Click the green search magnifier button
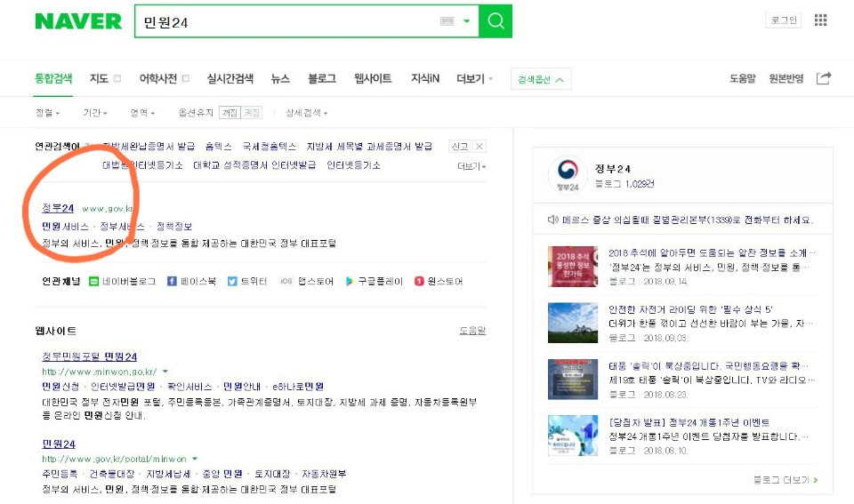The height and width of the screenshot is (504, 854). (x=495, y=21)
